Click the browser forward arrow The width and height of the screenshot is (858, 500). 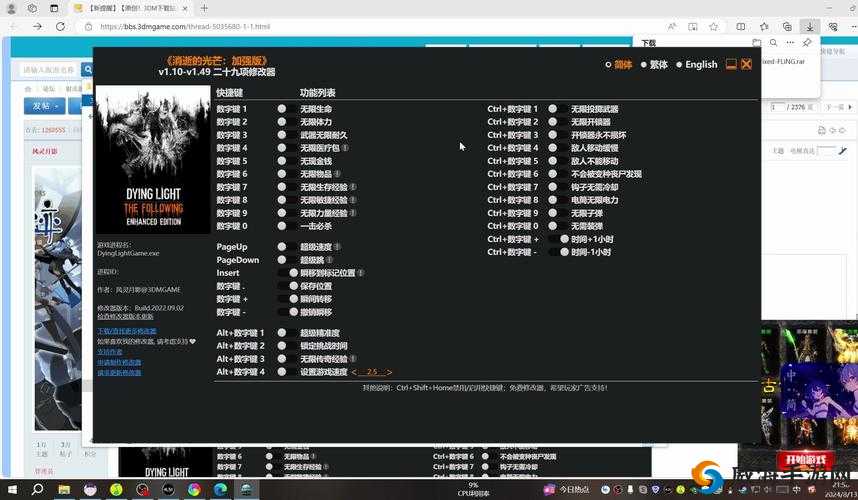[37, 26]
